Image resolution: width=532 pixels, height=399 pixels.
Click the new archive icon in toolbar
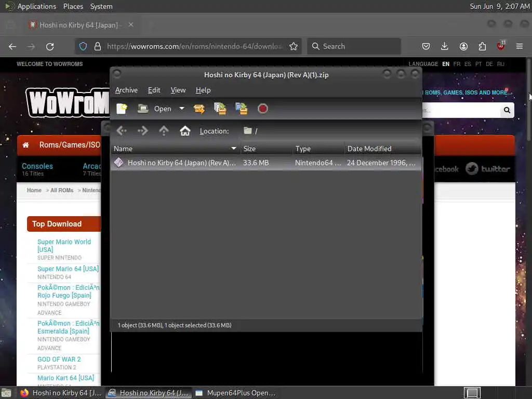[122, 109]
